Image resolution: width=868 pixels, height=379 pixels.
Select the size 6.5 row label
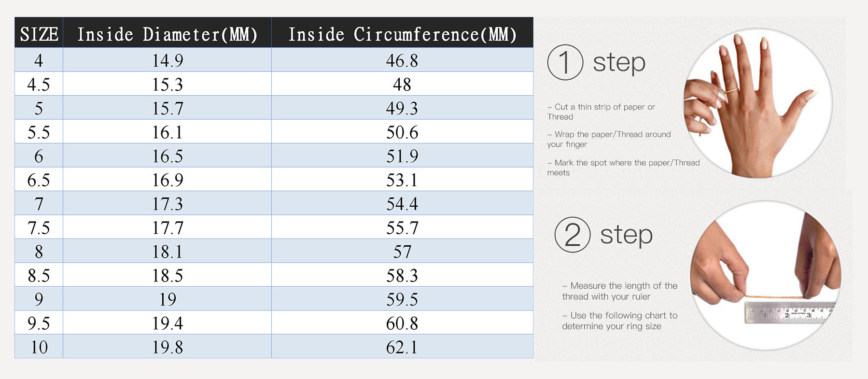39,180
